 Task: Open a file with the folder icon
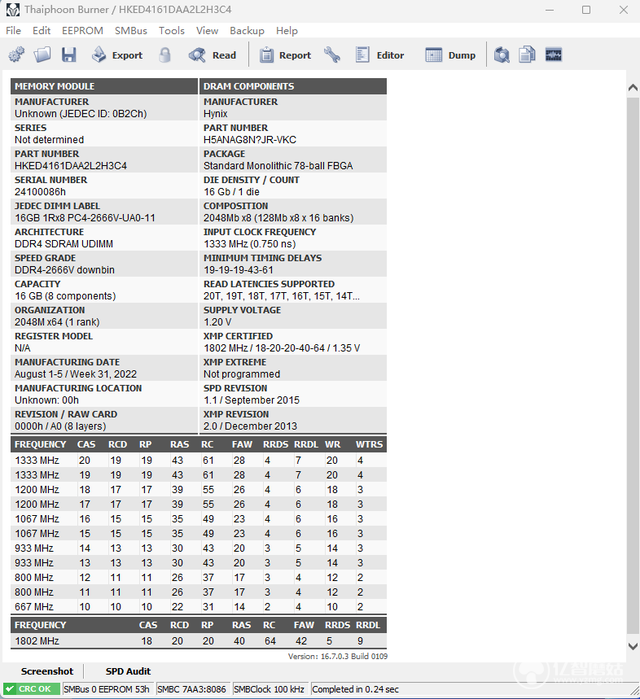[x=42, y=55]
